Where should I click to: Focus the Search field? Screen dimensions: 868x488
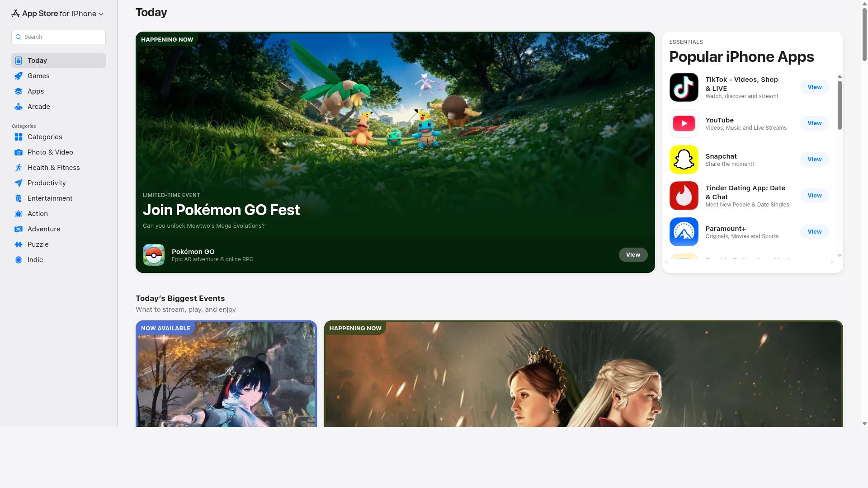point(58,37)
